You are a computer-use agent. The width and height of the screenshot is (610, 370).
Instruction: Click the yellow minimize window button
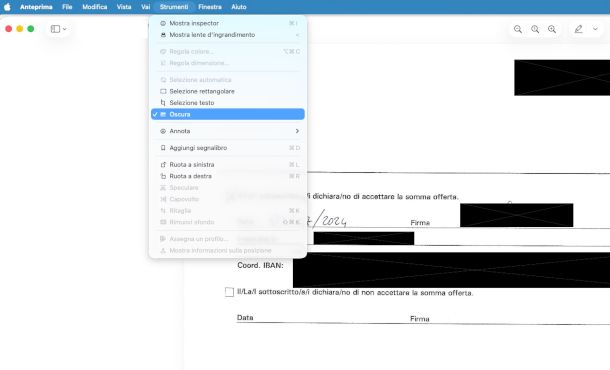tap(19, 29)
